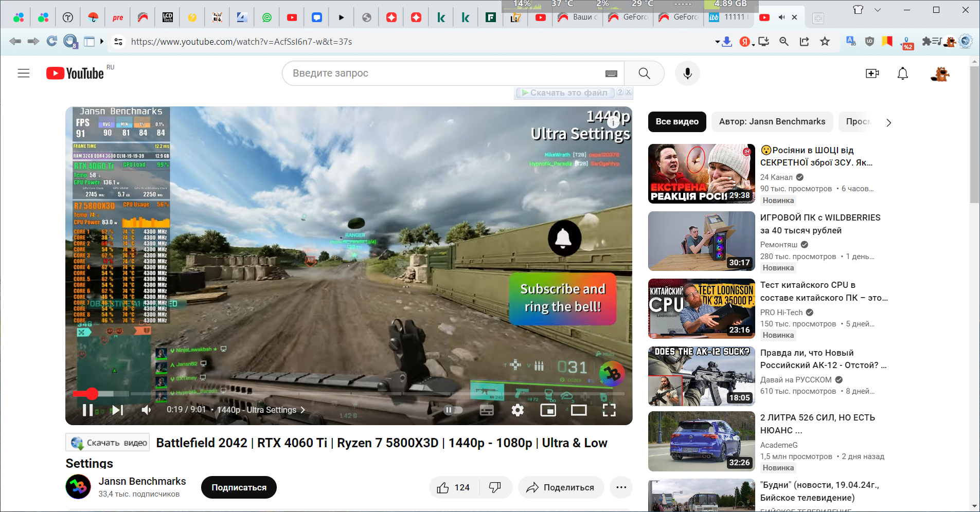This screenshot has height=512, width=980.
Task: Open the 'DOES THE AK-12 SUCK?' thumbnail
Action: click(702, 376)
